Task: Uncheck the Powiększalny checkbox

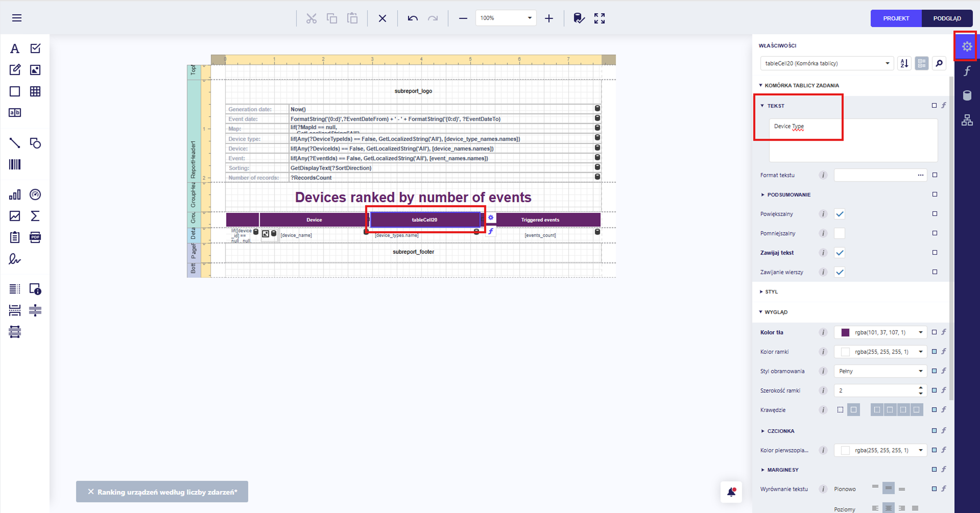Action: 839,214
